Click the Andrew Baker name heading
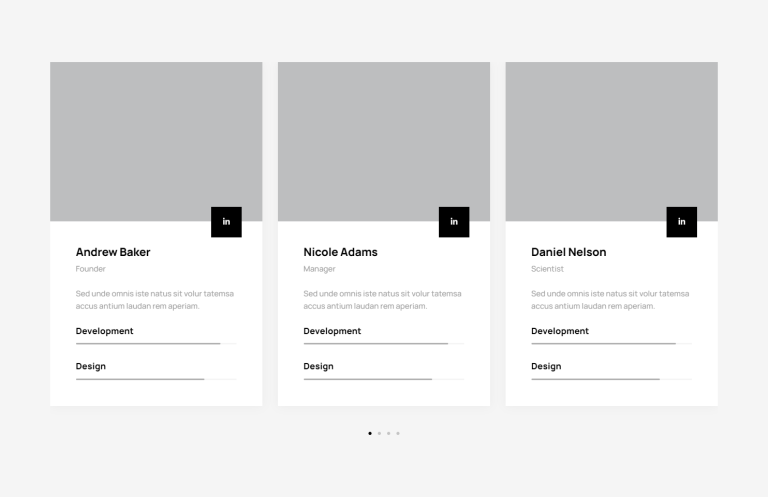Screen dimensions: 768x497 [x=113, y=252]
